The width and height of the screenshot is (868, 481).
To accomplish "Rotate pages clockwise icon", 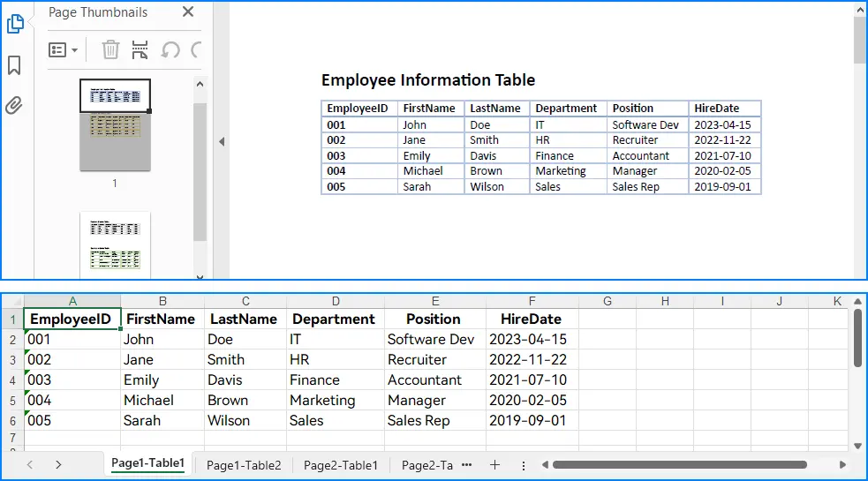I will [196, 49].
